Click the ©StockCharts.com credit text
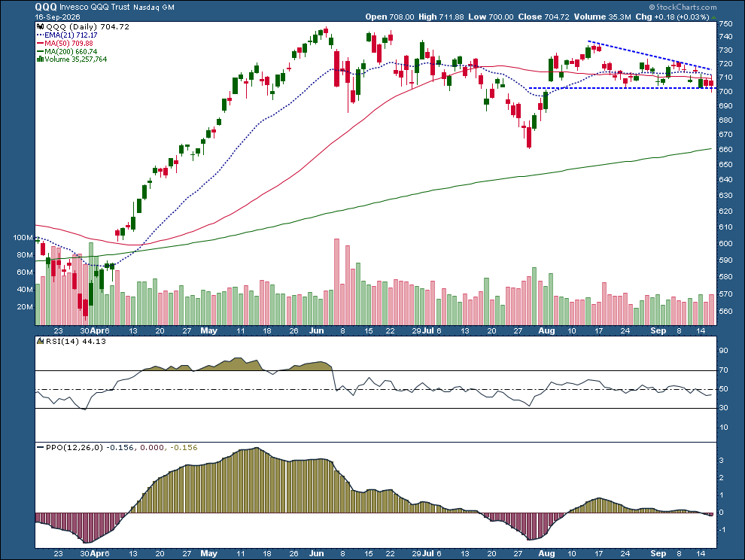This screenshot has height=560, width=745. pos(683,7)
